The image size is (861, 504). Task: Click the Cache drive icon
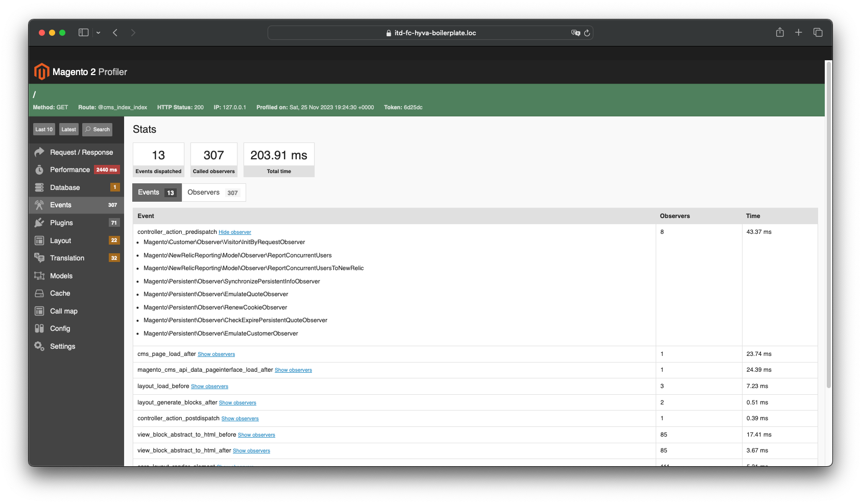tap(39, 293)
